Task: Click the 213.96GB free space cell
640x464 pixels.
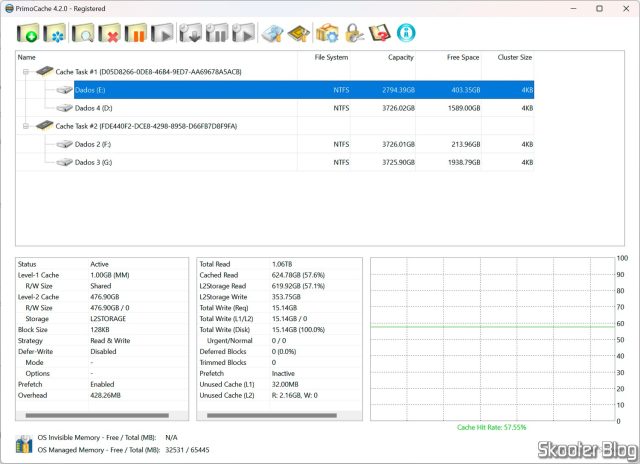Action: 466,144
